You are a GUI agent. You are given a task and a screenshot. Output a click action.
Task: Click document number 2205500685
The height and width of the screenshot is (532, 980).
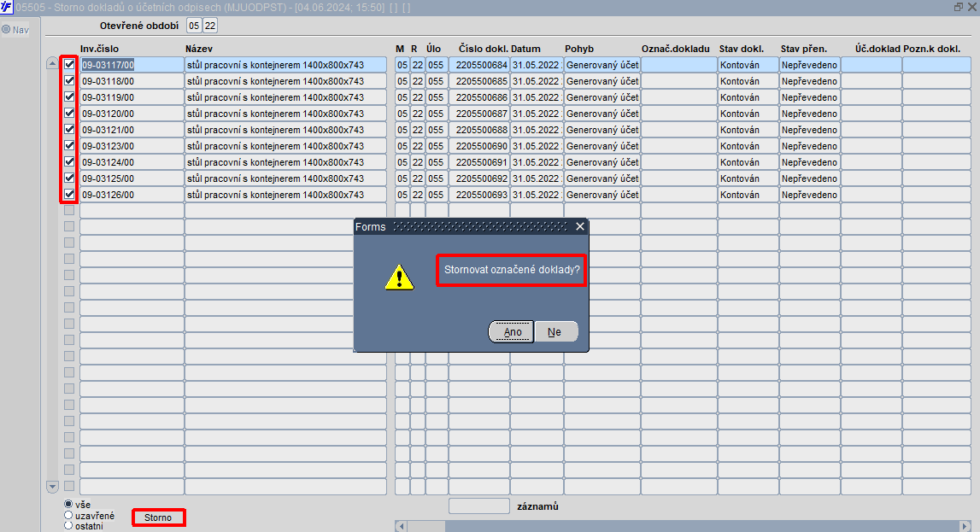(x=479, y=81)
